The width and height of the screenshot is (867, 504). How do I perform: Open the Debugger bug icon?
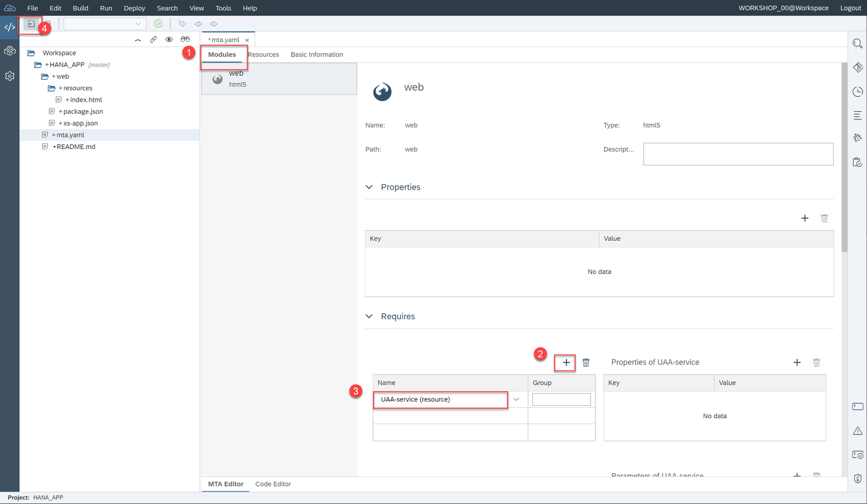pyautogui.click(x=858, y=138)
